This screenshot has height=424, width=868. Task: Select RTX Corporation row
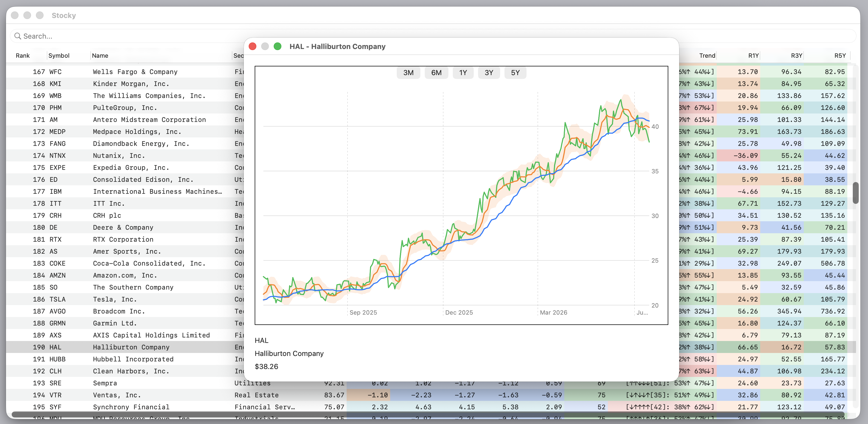431,239
